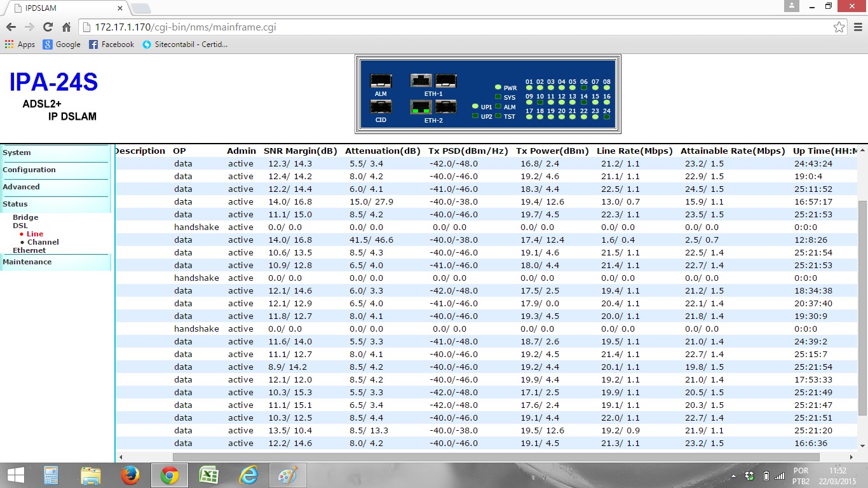Select the ETH-2 RJ45 port with green lights
Viewport: 868px width, 488px height.
pos(422,107)
